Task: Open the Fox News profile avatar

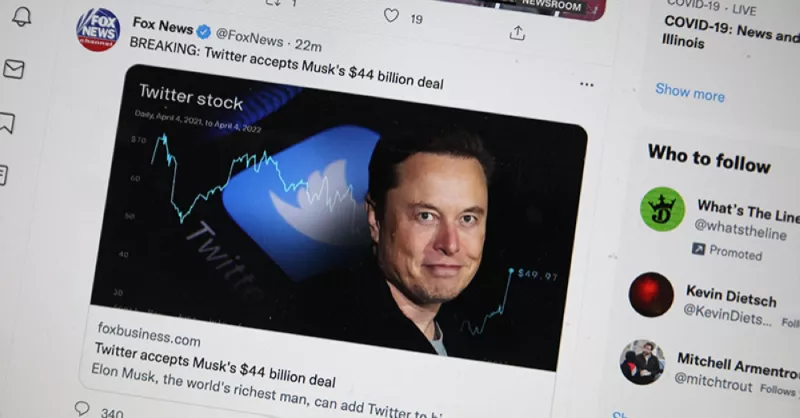Action: click(98, 30)
